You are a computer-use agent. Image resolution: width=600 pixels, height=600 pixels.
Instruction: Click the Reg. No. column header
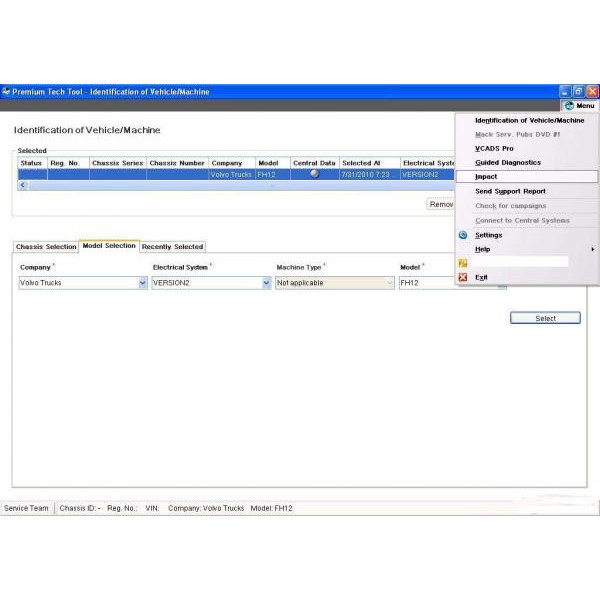click(x=68, y=163)
